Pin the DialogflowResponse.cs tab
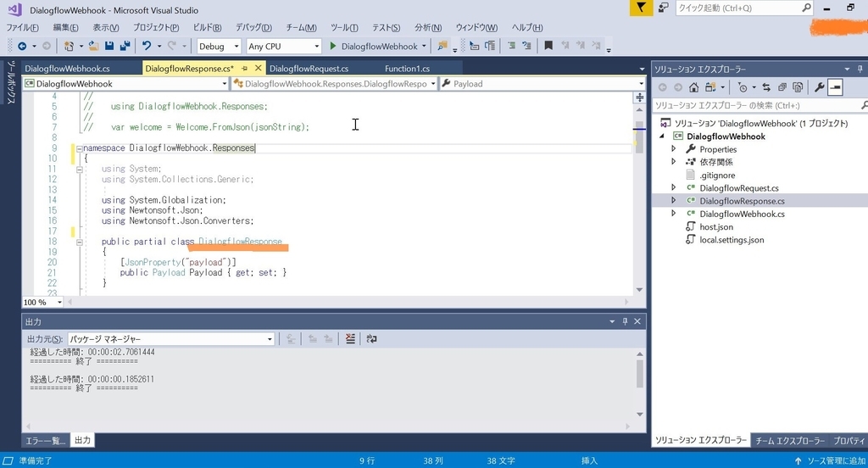This screenshot has height=468, width=868. pos(244,68)
